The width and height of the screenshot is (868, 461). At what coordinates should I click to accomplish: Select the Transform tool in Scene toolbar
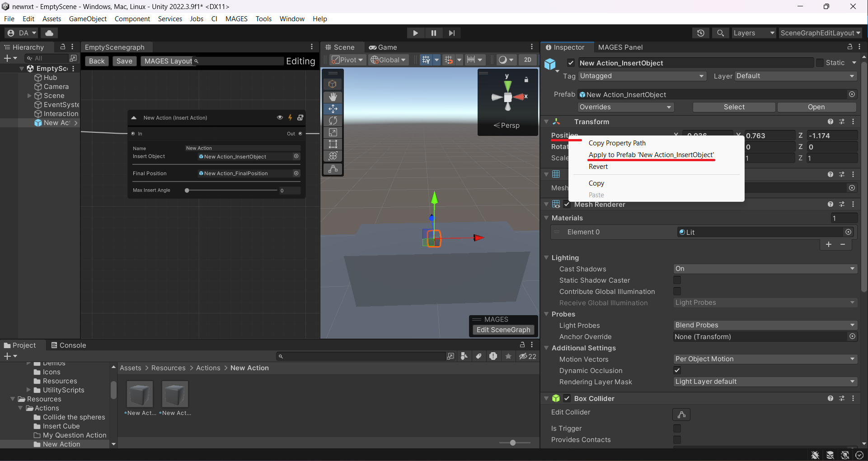point(333,156)
